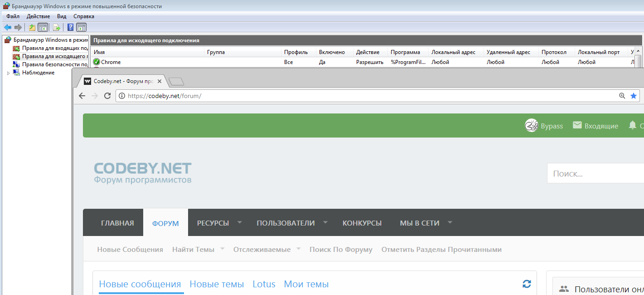Open the МЫ В СЕТИ dropdown arrow
Viewport: 644px width, 295px height.
point(450,222)
